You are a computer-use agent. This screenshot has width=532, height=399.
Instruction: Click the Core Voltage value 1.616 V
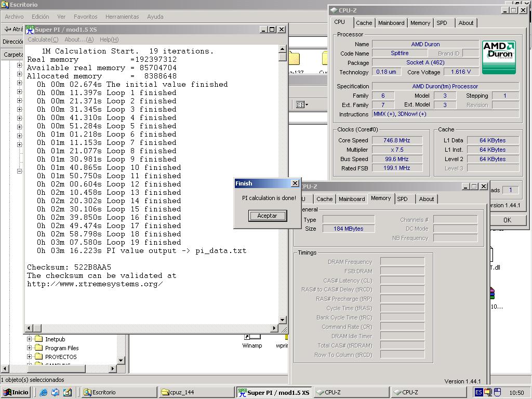pos(461,72)
